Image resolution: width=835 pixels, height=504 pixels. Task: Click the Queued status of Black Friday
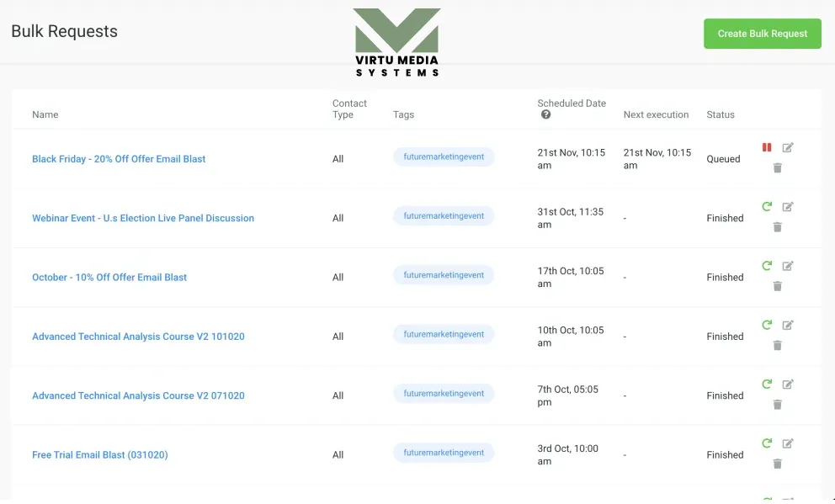point(723,158)
